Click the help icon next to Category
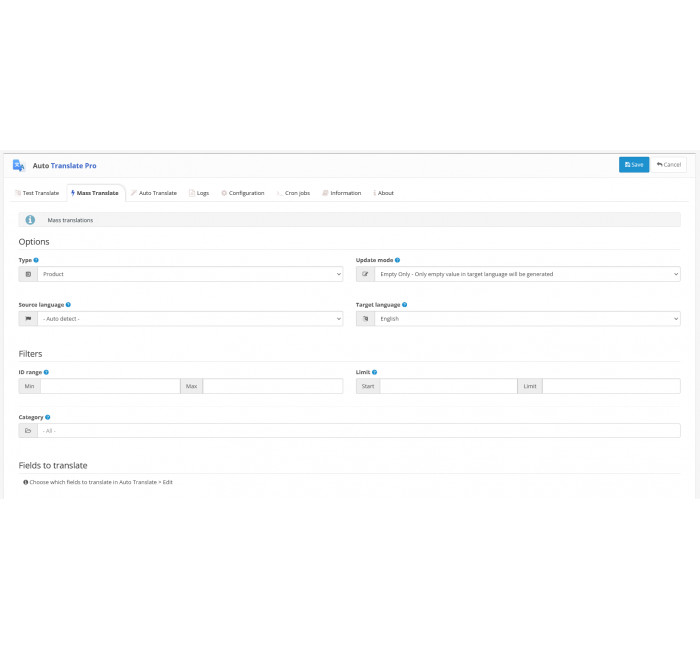 click(x=48, y=417)
